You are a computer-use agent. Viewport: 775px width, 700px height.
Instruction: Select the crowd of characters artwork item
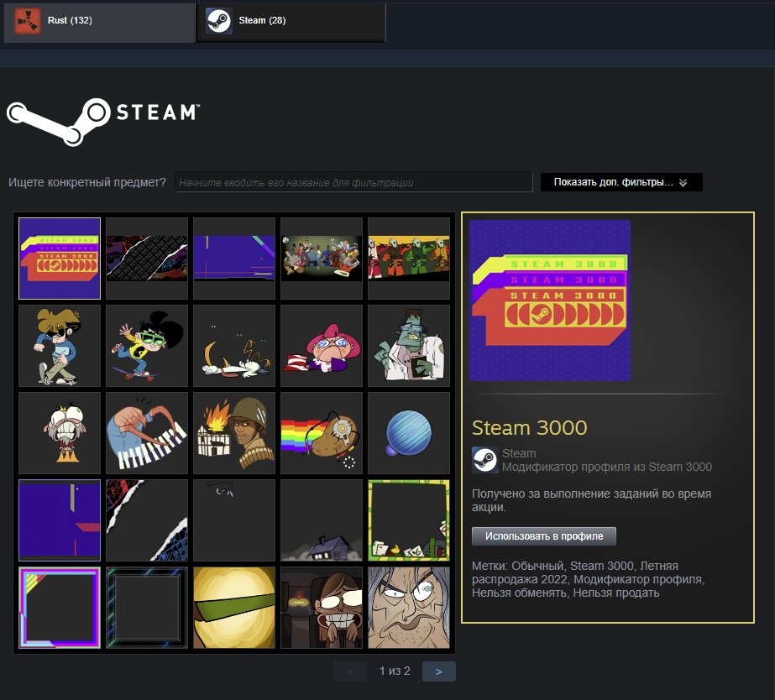point(322,259)
